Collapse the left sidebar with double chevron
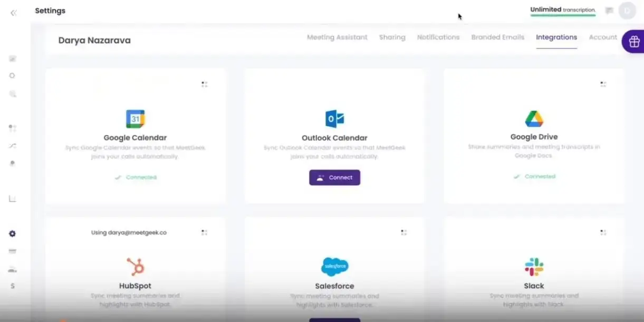The width and height of the screenshot is (644, 322). click(13, 13)
